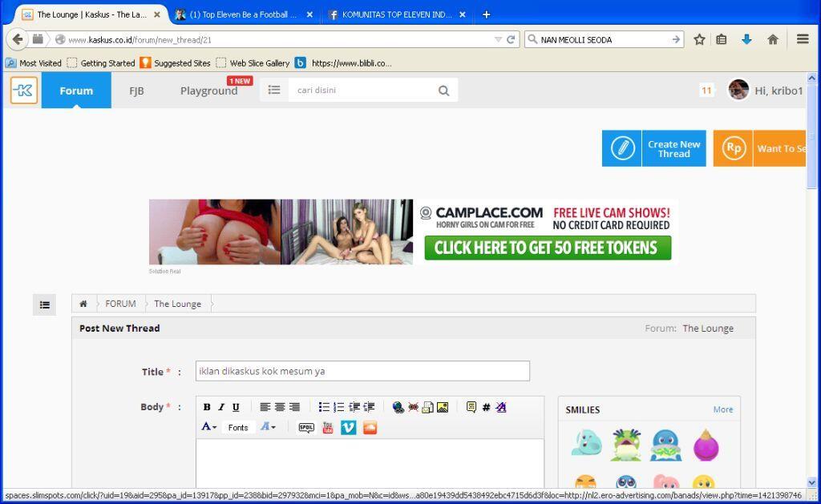The height and width of the screenshot is (504, 821).
Task: Open the Most Visited bookmark
Action: pyautogui.click(x=34, y=62)
